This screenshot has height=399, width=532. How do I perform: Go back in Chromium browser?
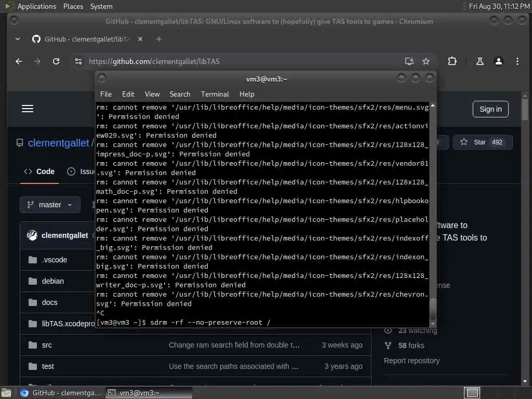[x=19, y=61]
